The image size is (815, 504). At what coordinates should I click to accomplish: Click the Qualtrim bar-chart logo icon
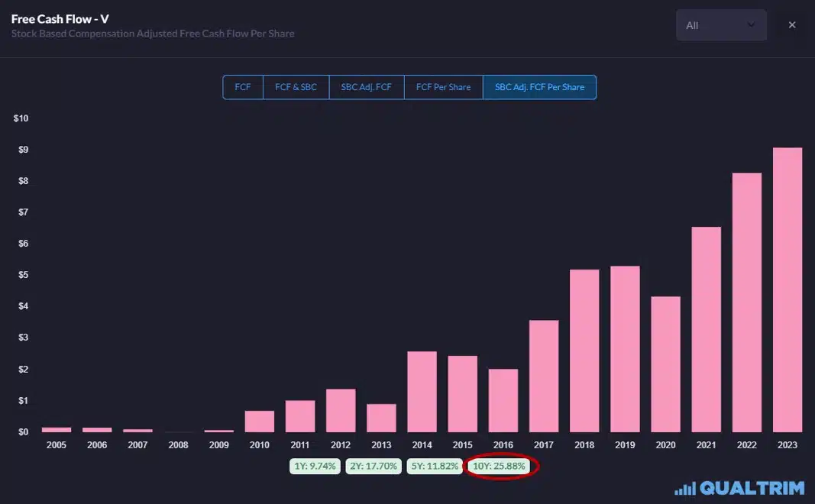click(x=685, y=488)
